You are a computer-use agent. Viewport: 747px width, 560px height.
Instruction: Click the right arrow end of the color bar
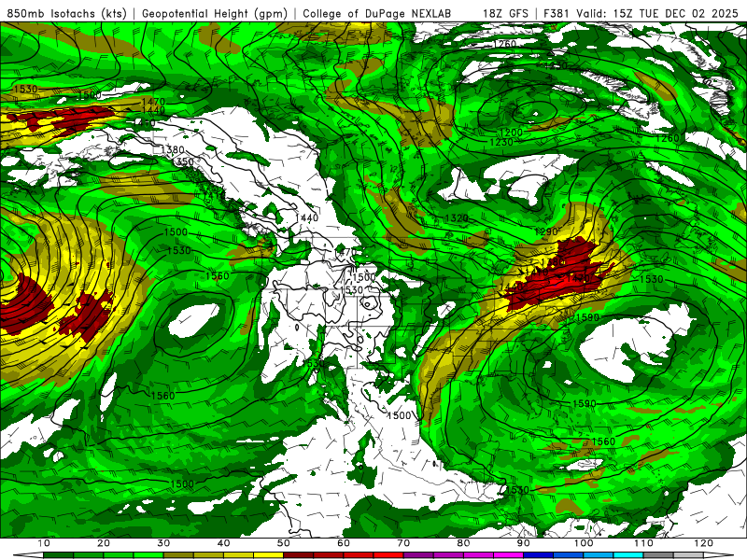point(719,555)
